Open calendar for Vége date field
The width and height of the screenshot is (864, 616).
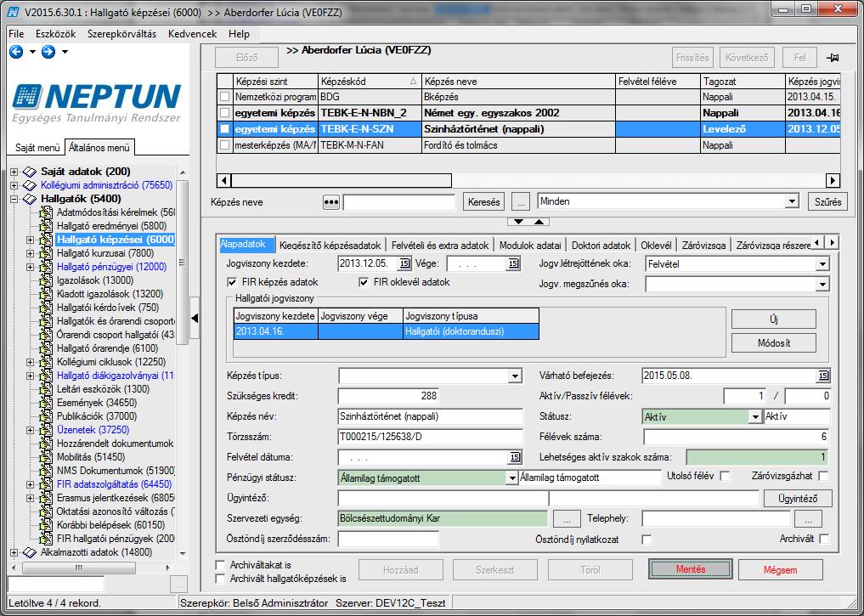(512, 263)
